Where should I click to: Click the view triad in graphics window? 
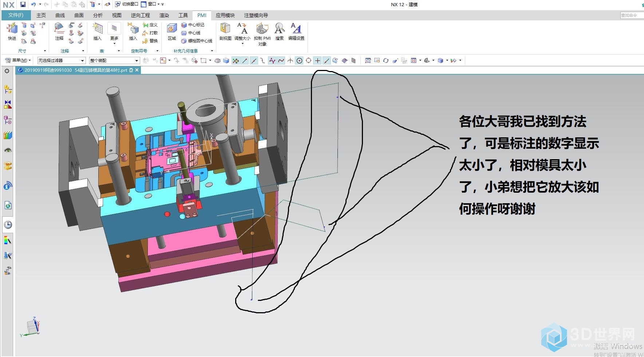point(31,326)
